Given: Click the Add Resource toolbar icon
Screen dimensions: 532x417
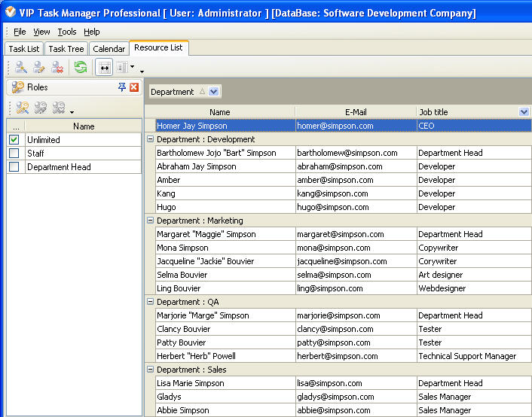Looking at the screenshot, I should [21, 68].
